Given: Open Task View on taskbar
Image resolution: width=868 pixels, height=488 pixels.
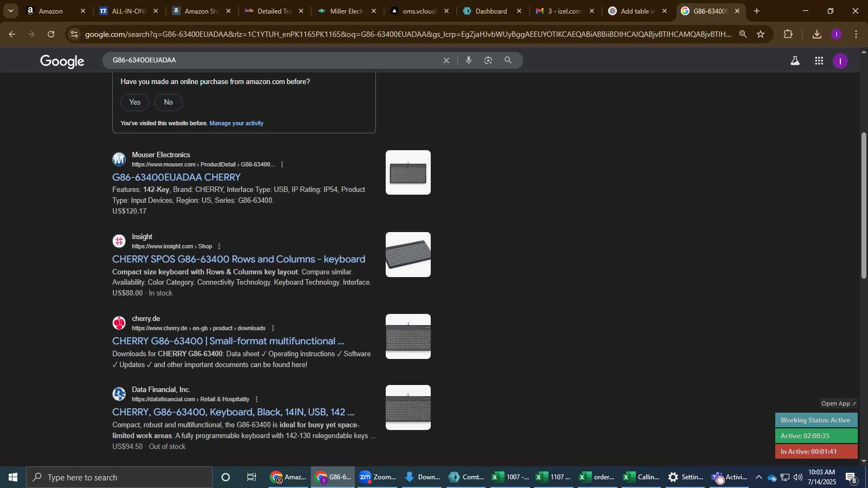Looking at the screenshot, I should [252, 477].
